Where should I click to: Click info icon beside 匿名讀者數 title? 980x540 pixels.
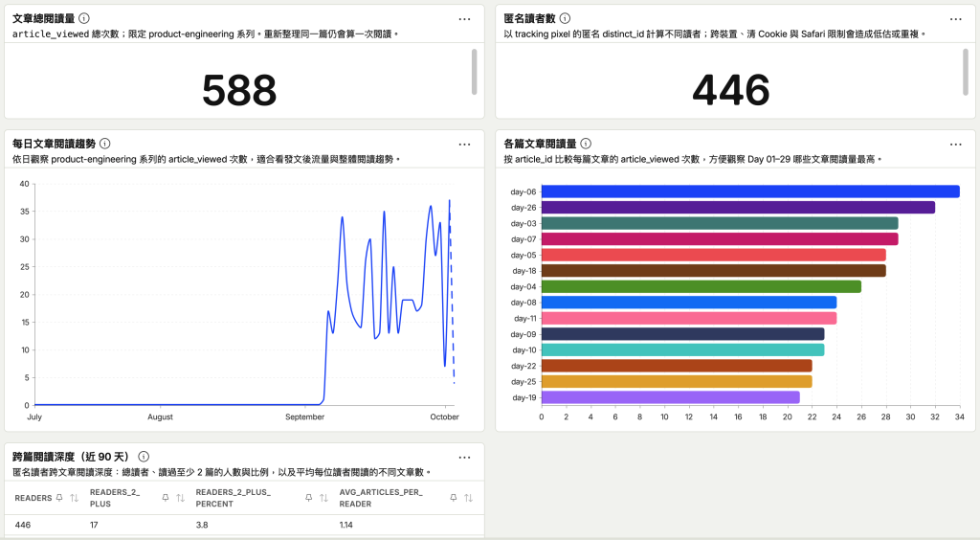565,19
